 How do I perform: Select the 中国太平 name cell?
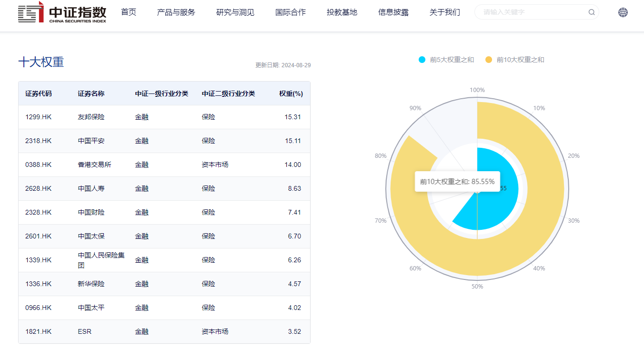[x=91, y=308]
